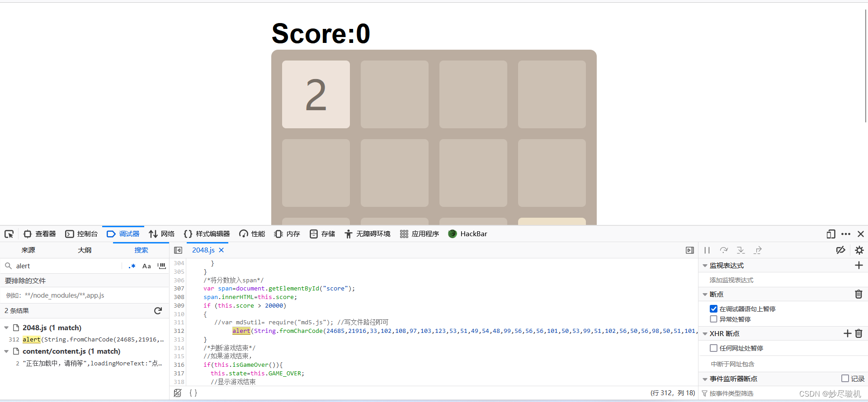Collapse the 事件监听器断点 section
Viewport: 868px width, 402px height.
click(705, 379)
